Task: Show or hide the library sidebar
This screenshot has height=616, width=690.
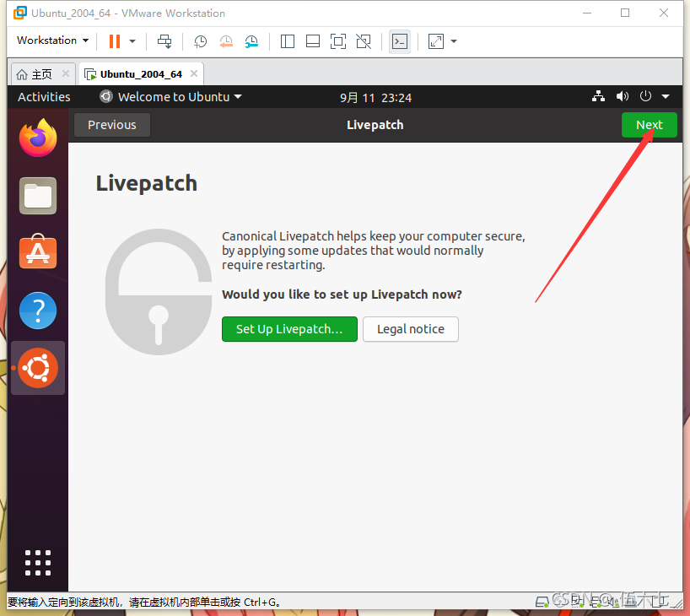Action: tap(288, 41)
